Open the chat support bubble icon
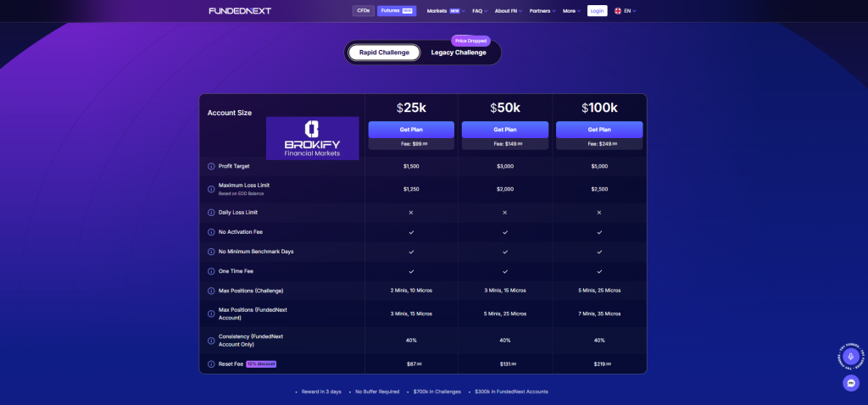Viewport: 868px width, 405px height. (x=851, y=384)
